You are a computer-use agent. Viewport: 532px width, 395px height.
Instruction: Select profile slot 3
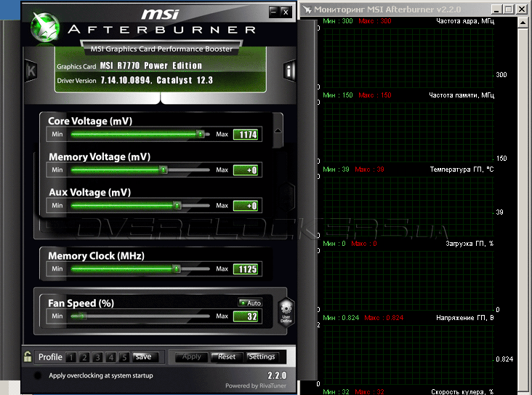click(97, 357)
